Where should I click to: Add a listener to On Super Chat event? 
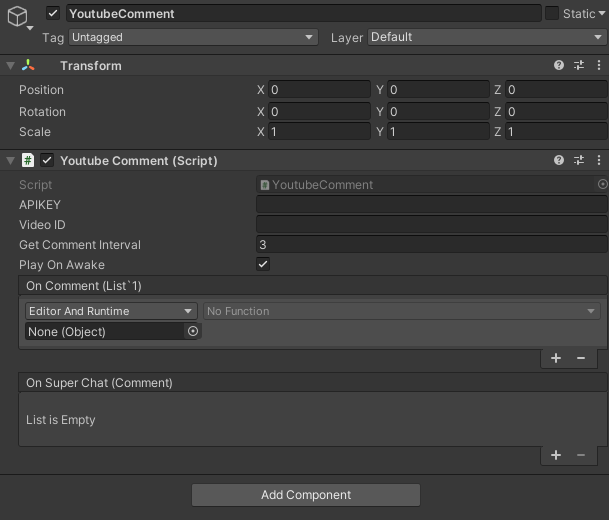point(556,455)
